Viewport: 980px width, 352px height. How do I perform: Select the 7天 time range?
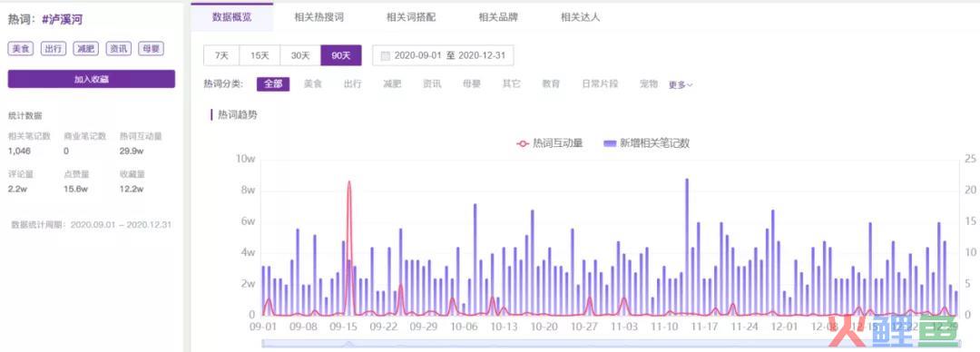point(222,55)
